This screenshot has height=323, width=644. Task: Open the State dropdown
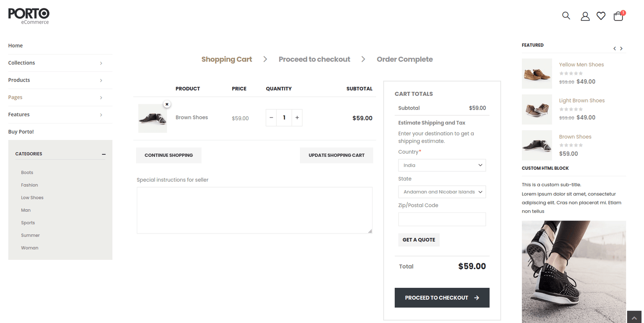click(x=442, y=192)
